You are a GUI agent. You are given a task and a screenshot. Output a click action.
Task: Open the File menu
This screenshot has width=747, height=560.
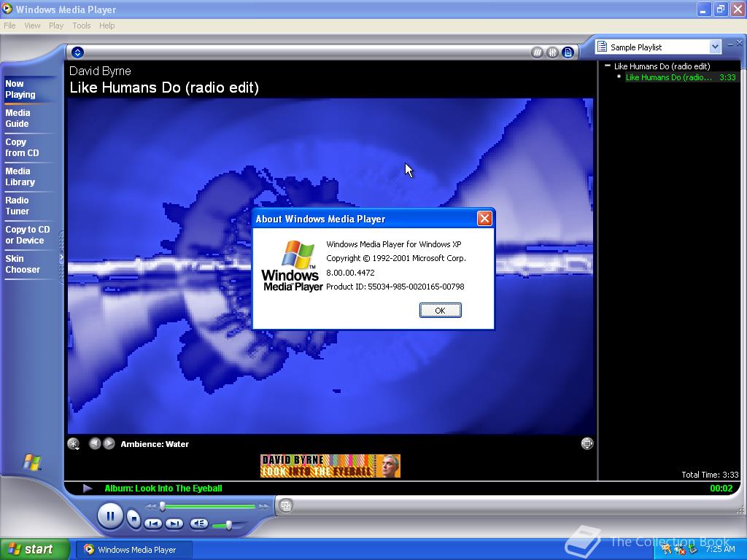pos(9,26)
